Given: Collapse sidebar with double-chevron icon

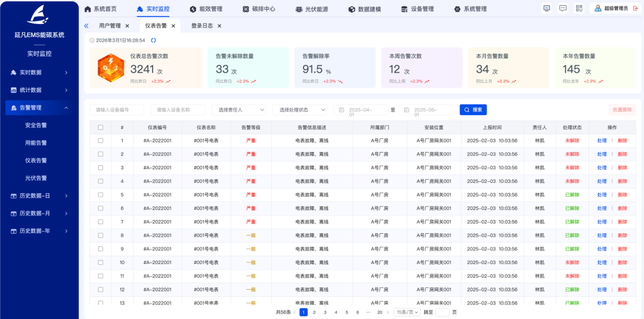Looking at the screenshot, I should (x=86, y=26).
